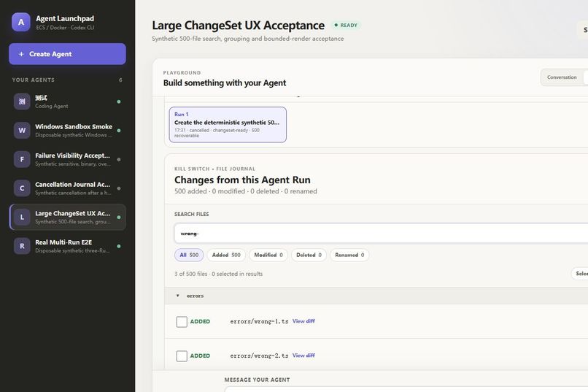Viewport: 588px width, 392px height.
Task: Select the Renamed 0 filter
Action: [349, 255]
